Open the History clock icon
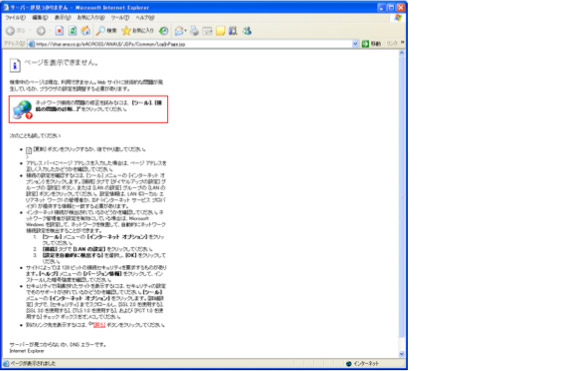The image size is (570, 371). pyautogui.click(x=164, y=31)
